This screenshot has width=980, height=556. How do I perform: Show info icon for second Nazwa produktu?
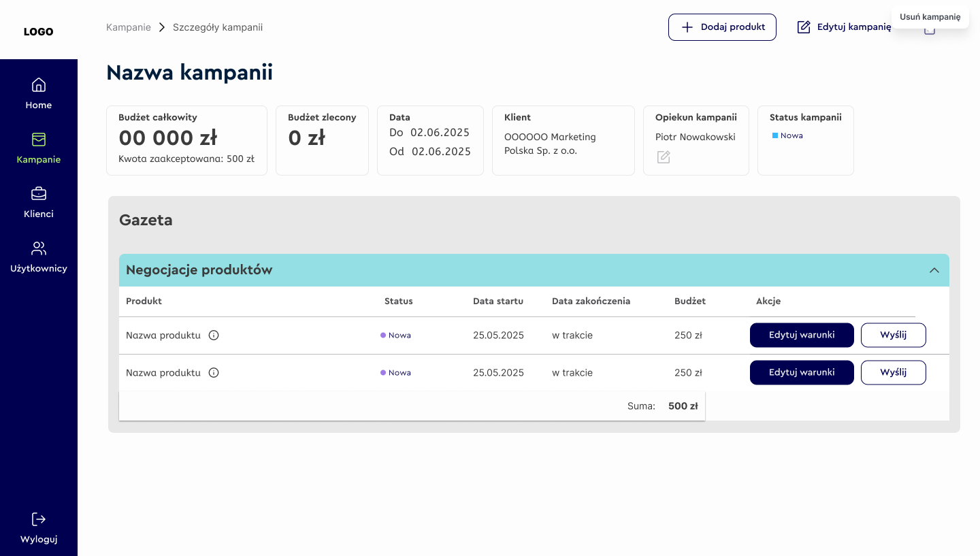[x=214, y=373]
